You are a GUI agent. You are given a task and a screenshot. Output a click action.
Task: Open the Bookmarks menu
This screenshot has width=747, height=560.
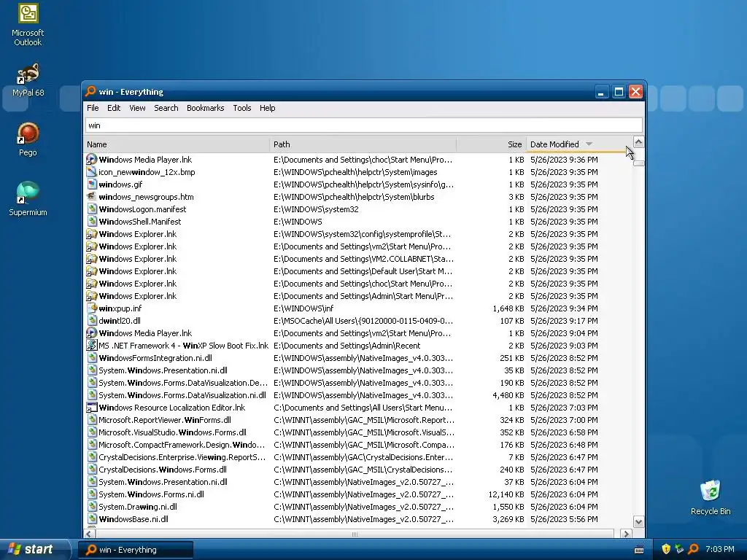[x=205, y=108]
